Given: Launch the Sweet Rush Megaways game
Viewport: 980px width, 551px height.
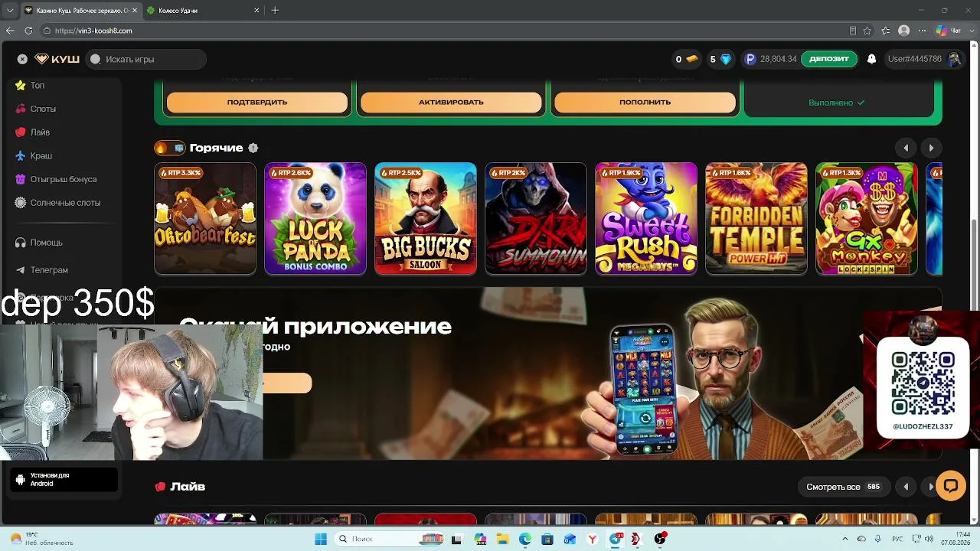Looking at the screenshot, I should pyautogui.click(x=646, y=218).
